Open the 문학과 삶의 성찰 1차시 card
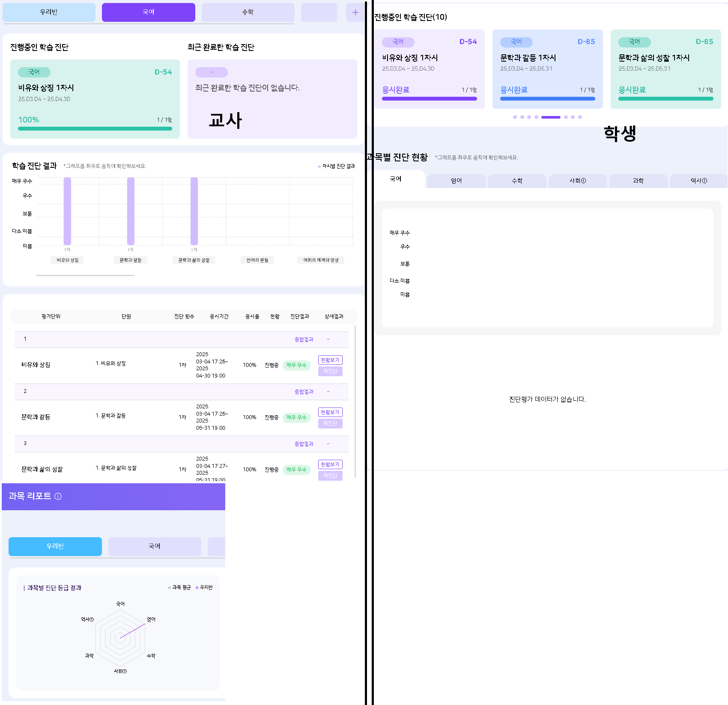The image size is (728, 705). point(665,68)
